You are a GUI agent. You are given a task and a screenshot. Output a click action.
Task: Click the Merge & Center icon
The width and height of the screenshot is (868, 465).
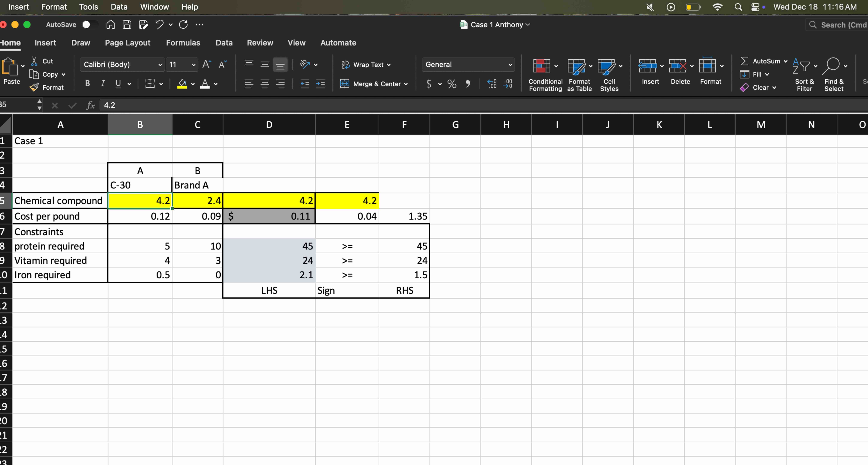345,84
